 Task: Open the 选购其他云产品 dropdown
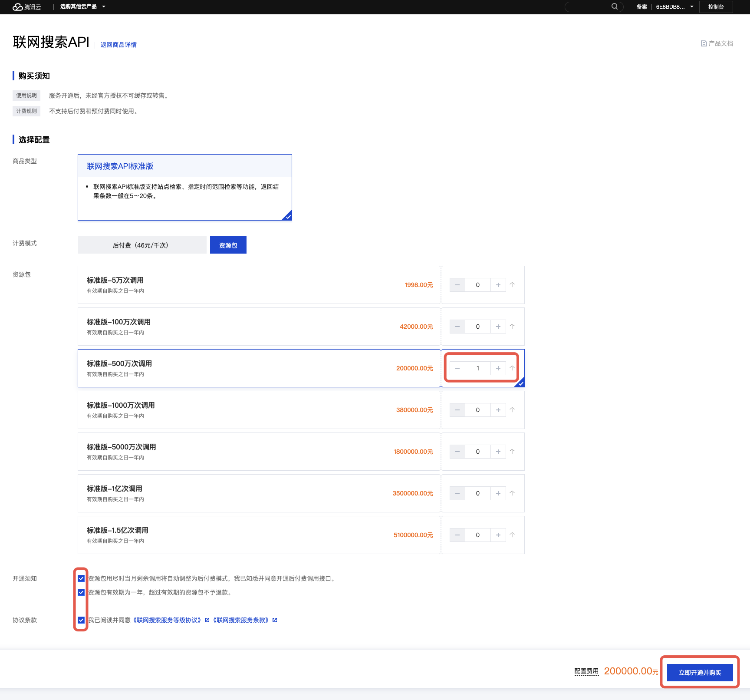pos(82,7)
